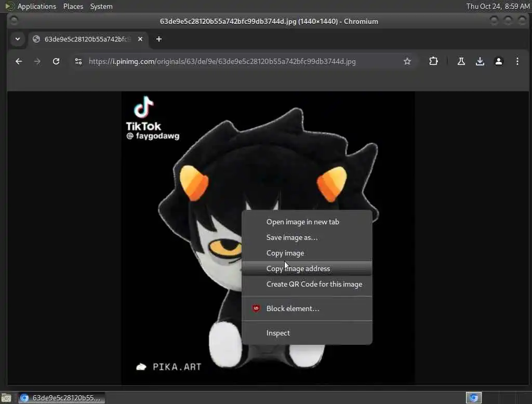The width and height of the screenshot is (532, 404).
Task: Choose Copy image from context menu
Action: click(x=307, y=253)
